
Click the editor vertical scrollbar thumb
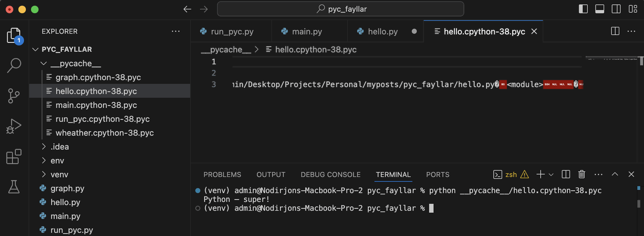[x=641, y=61]
